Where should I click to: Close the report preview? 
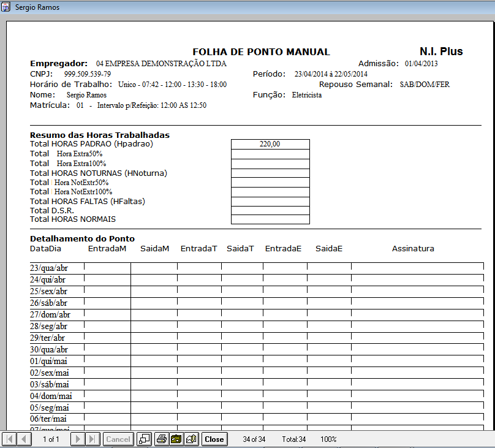coord(214,439)
